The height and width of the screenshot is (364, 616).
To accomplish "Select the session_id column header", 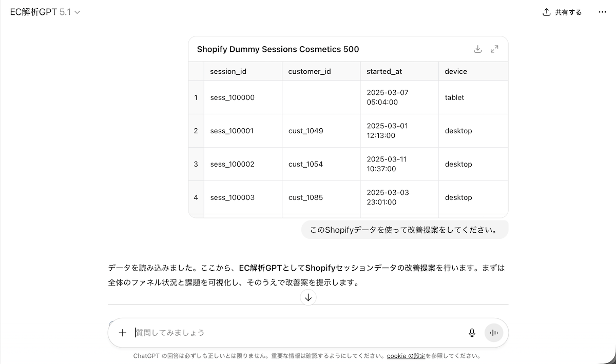I will point(228,71).
